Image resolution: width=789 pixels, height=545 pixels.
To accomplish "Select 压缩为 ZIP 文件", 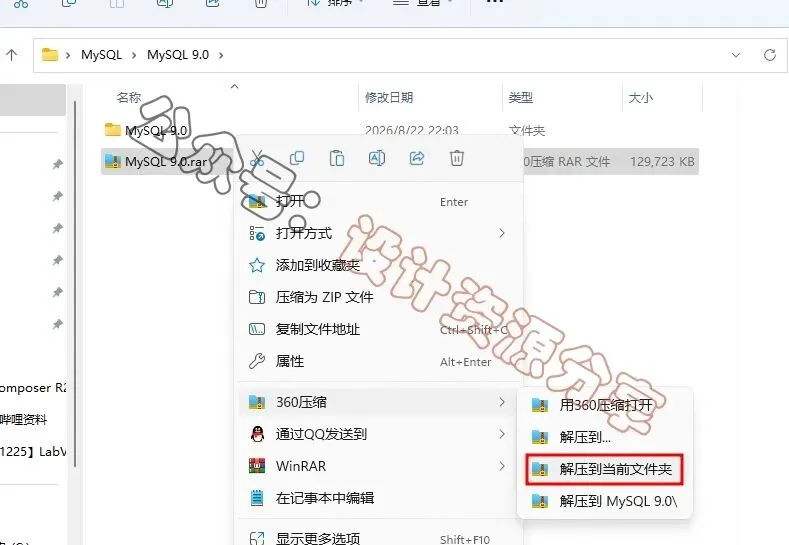I will (380, 297).
